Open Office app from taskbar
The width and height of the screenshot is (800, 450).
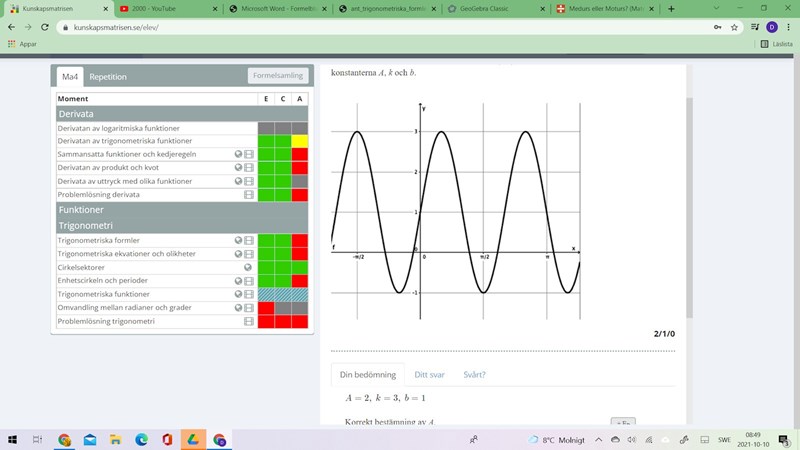pyautogui.click(x=167, y=439)
